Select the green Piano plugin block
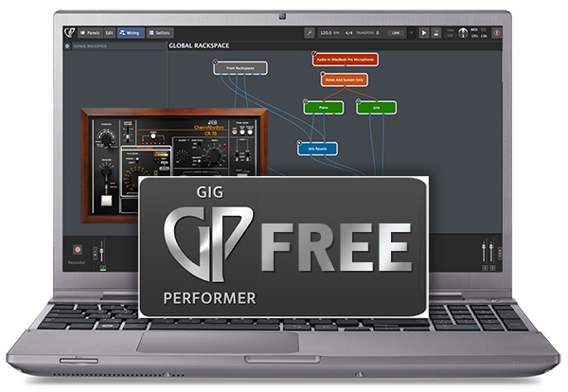This screenshot has width=568, height=392. tap(317, 107)
